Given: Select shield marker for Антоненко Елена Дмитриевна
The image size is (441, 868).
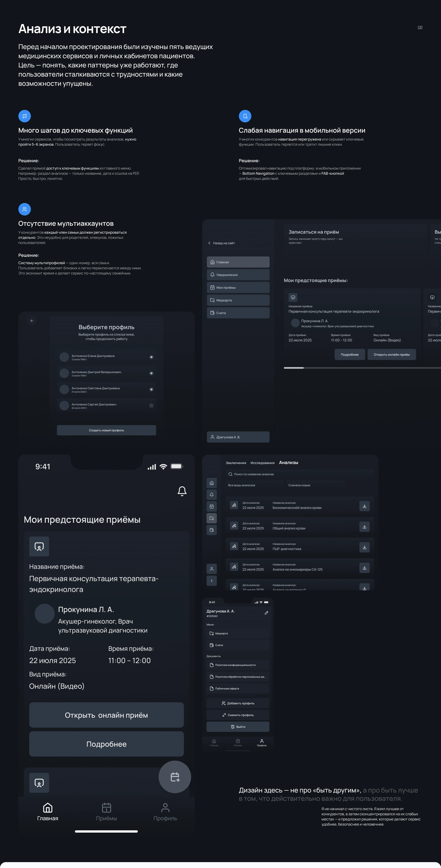Looking at the screenshot, I should tap(151, 357).
